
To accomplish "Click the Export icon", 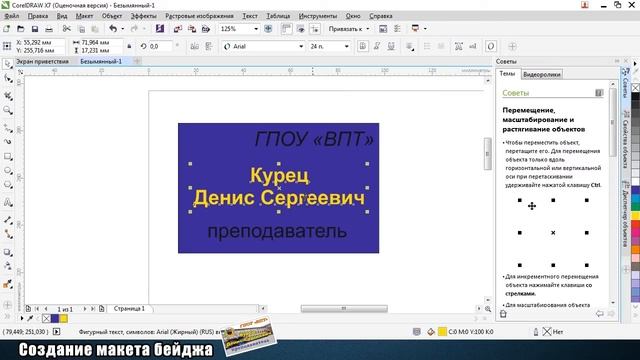I will pyautogui.click(x=192, y=29).
